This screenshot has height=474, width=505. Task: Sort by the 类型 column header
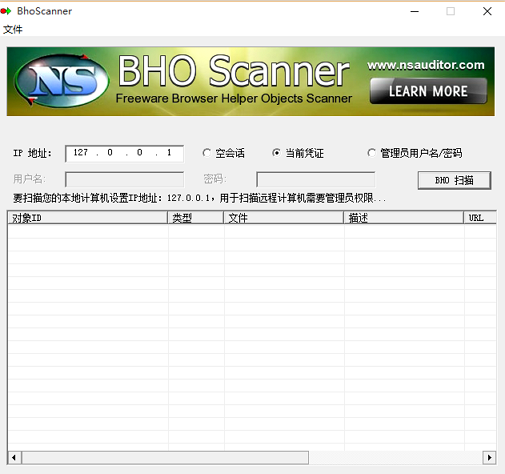[196, 218]
